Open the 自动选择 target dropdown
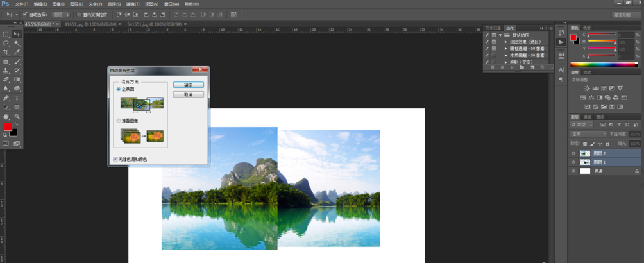The width and height of the screenshot is (644, 263). coord(60,14)
